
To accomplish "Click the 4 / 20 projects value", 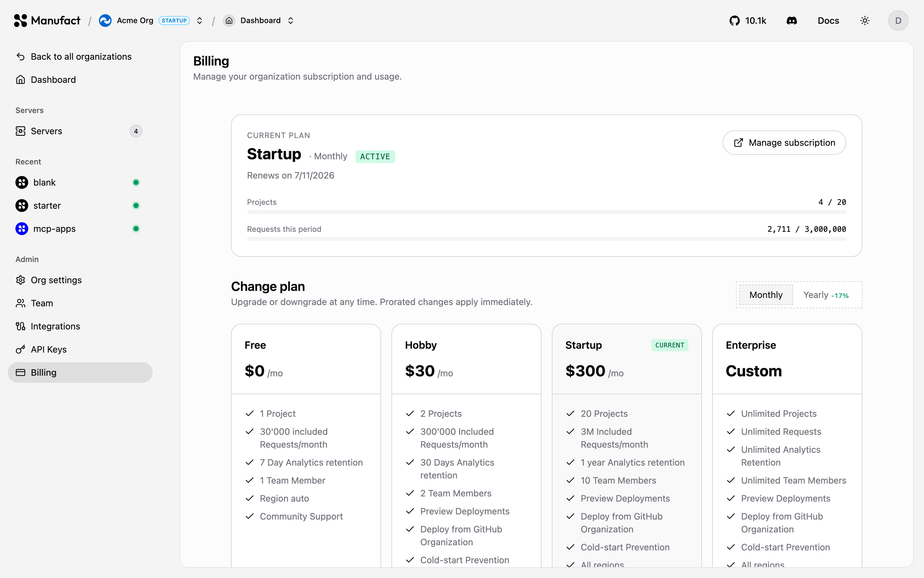I will [x=832, y=202].
